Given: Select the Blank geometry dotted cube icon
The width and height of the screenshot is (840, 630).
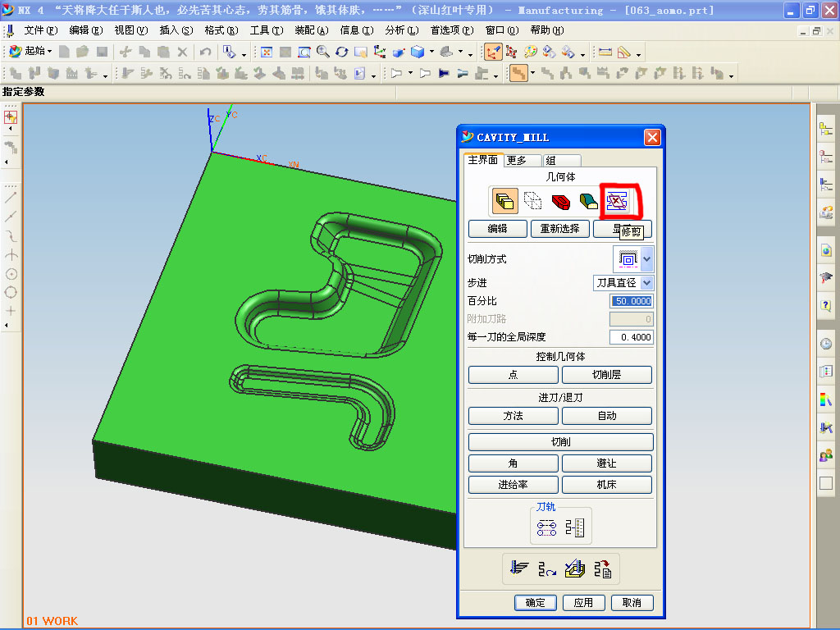Looking at the screenshot, I should (532, 202).
